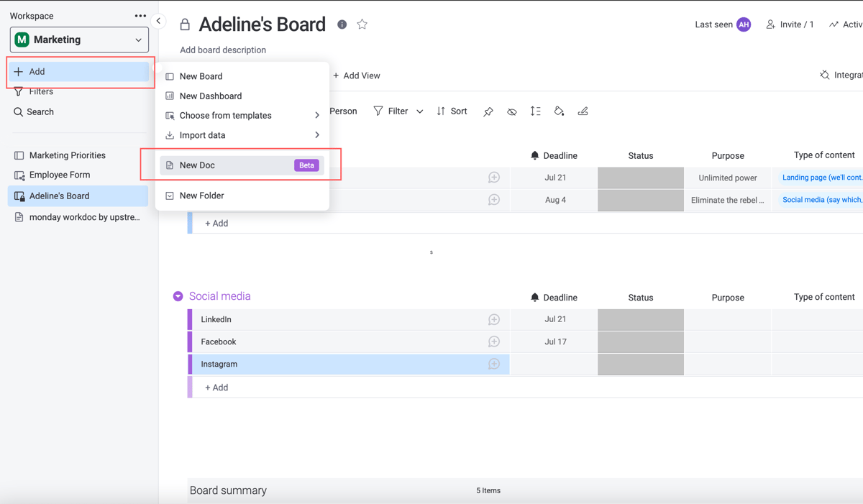
Task: Expand the Choose from templates submenu
Action: point(225,115)
